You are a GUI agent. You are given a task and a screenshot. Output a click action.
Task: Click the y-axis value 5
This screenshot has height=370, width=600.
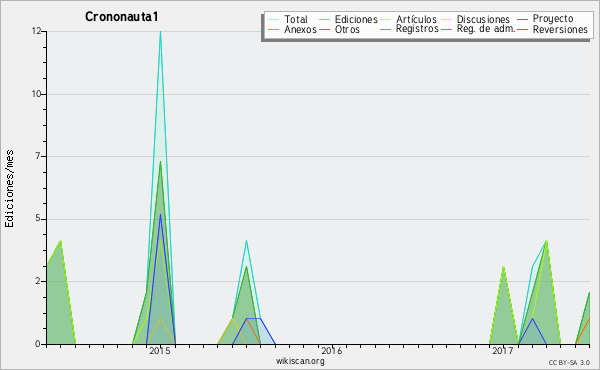pyautogui.click(x=38, y=218)
